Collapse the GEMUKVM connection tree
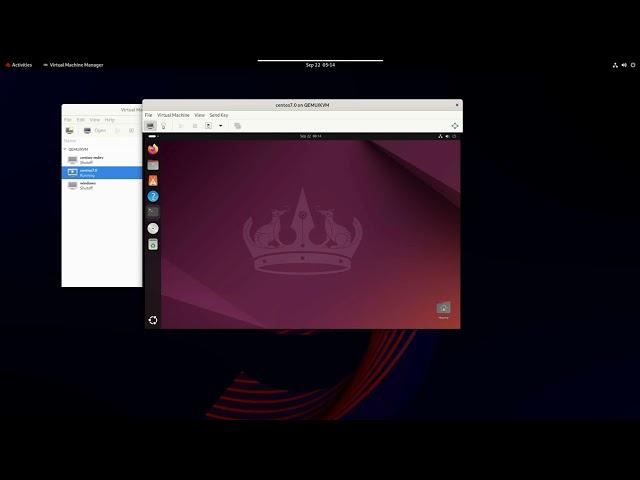 (x=65, y=149)
